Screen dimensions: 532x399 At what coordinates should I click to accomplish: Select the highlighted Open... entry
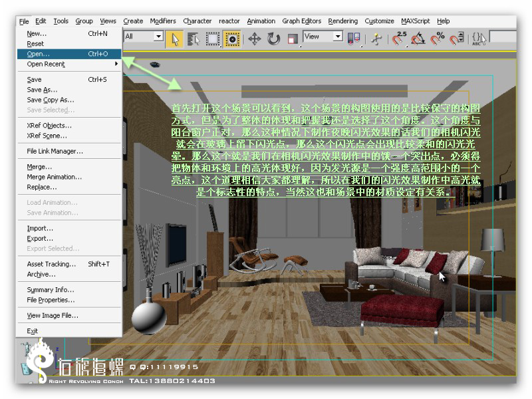(x=69, y=54)
